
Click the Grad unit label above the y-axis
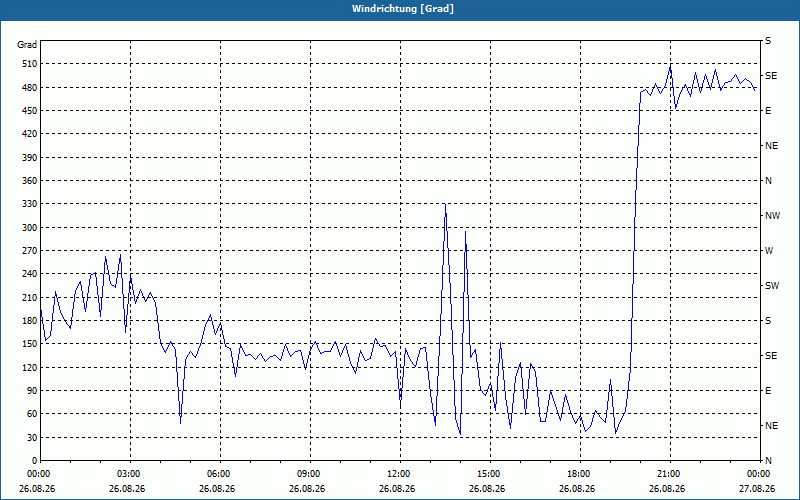click(27, 45)
